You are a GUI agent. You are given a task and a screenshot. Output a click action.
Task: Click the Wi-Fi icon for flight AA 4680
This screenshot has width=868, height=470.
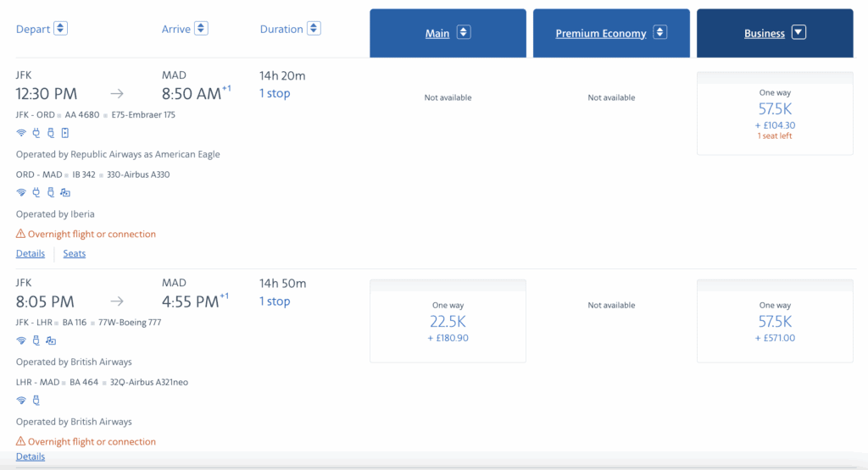pyautogui.click(x=21, y=133)
